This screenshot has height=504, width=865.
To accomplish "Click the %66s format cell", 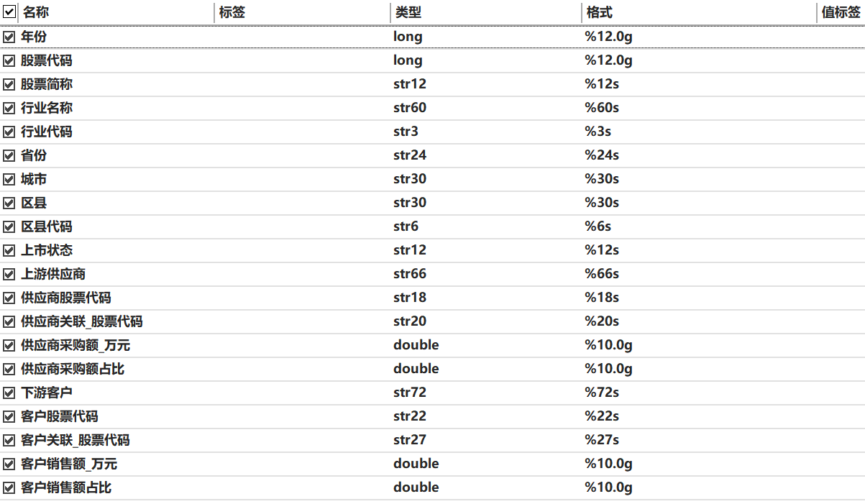I will pos(602,274).
